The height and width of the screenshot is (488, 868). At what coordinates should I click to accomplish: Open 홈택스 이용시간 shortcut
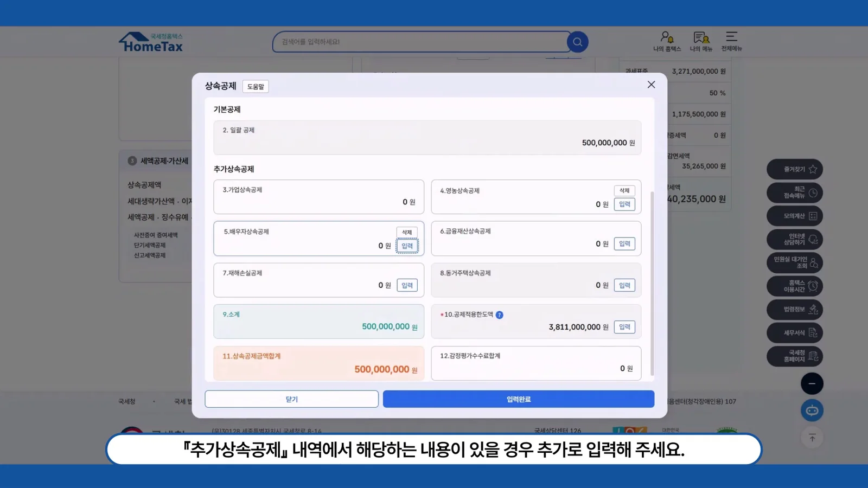(x=795, y=286)
